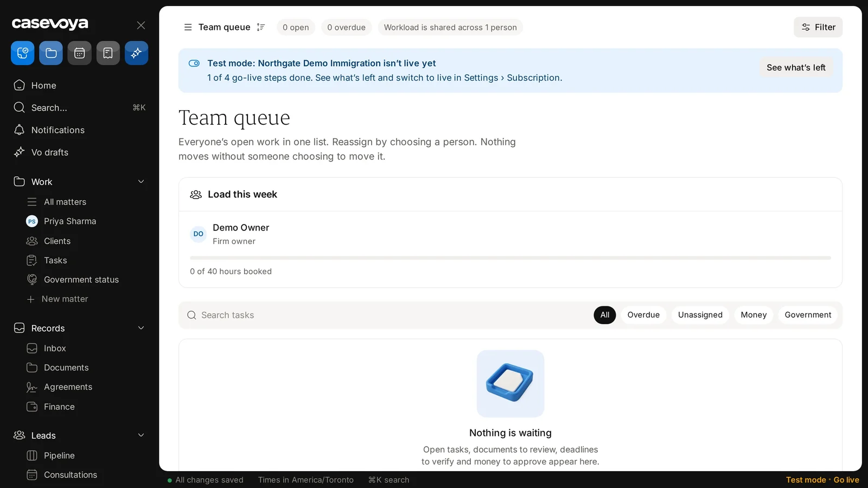Open the calendar icon in top sidebar
This screenshot has width=868, height=488.
[x=79, y=53]
